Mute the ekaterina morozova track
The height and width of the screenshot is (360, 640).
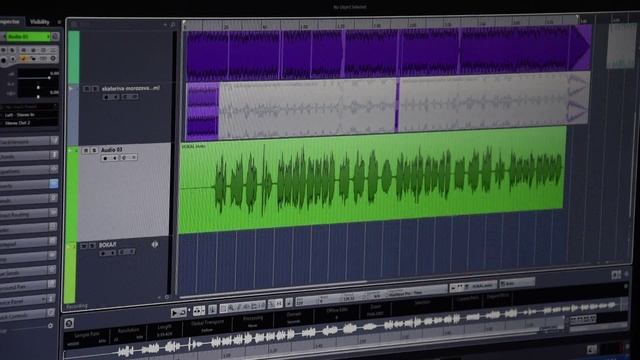pyautogui.click(x=86, y=89)
